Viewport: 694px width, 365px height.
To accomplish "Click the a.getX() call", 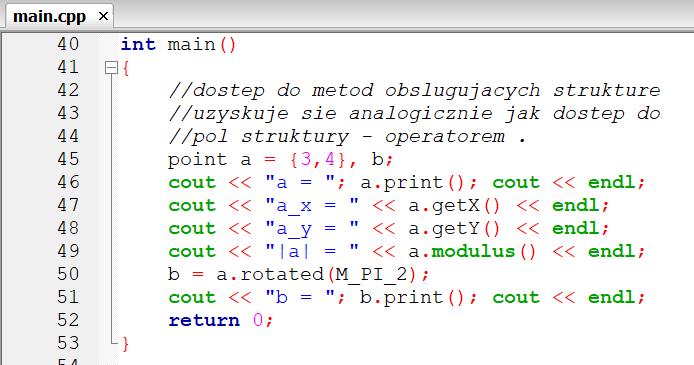I will click(454, 205).
